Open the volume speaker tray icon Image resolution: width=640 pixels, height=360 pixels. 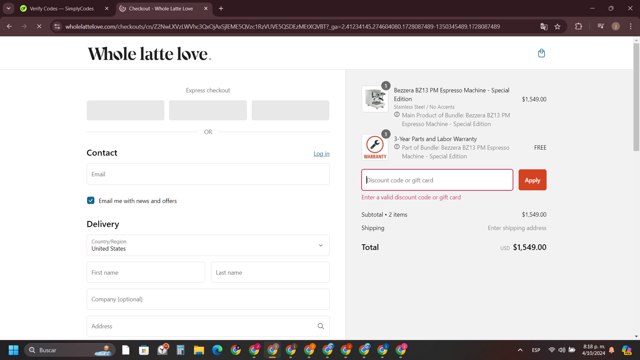[x=562, y=350]
